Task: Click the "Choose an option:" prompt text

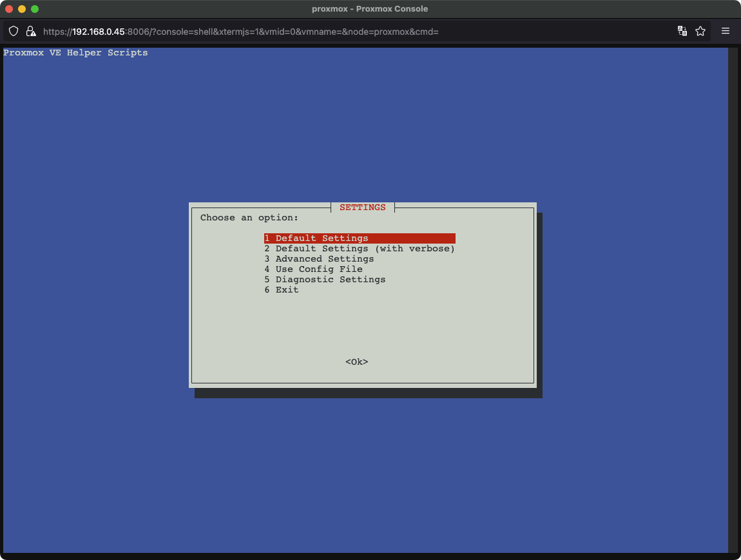Action: point(249,218)
